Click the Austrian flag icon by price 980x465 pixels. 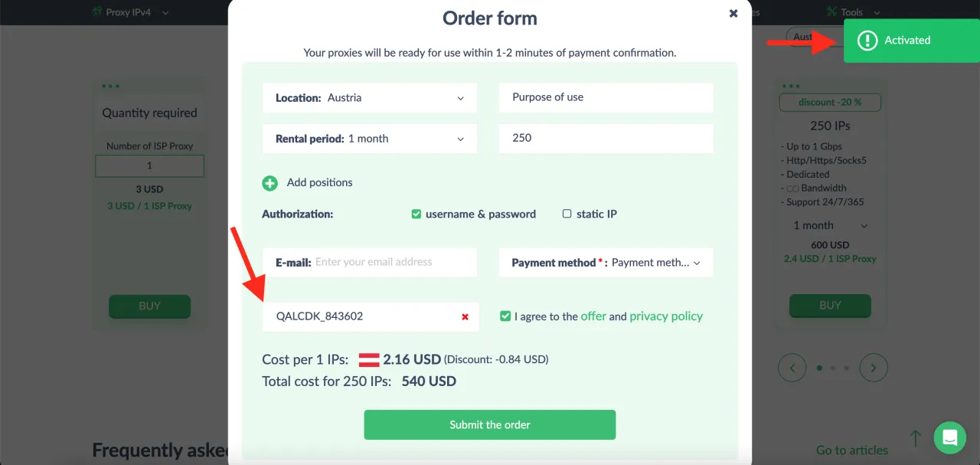pyautogui.click(x=370, y=359)
